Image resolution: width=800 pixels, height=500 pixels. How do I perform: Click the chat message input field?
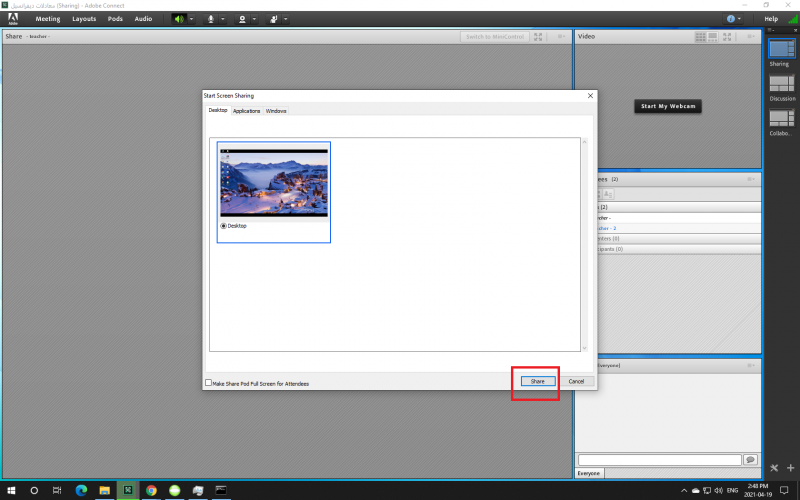coord(660,459)
